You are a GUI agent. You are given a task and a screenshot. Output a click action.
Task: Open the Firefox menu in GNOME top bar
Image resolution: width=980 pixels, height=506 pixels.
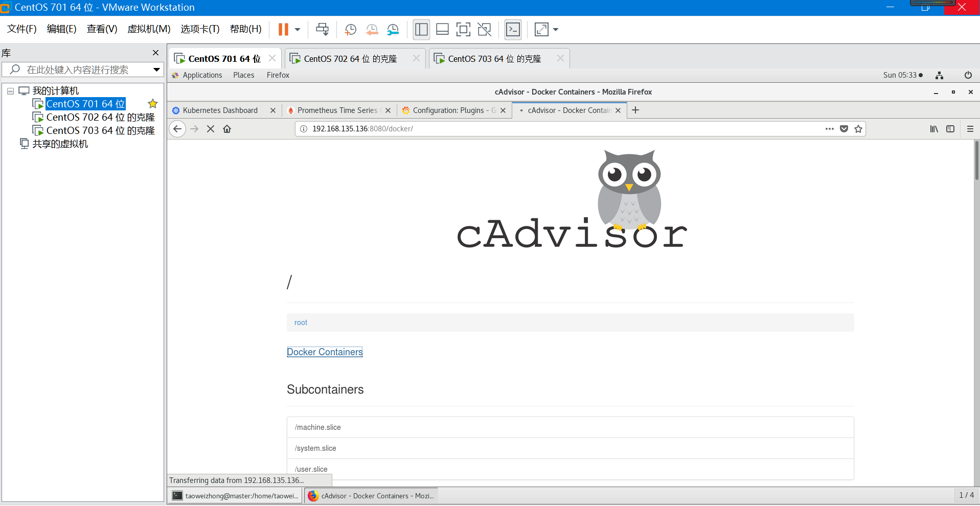point(278,75)
